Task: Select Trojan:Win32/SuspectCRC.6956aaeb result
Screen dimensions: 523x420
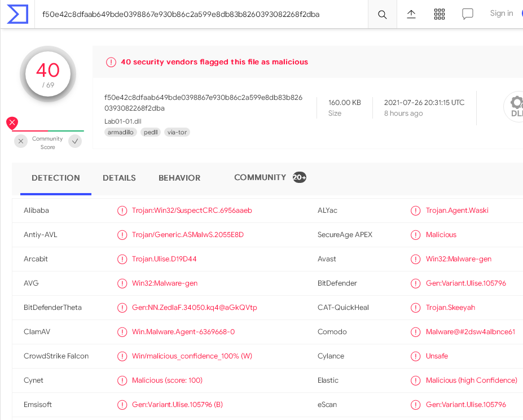Action: [x=192, y=211]
